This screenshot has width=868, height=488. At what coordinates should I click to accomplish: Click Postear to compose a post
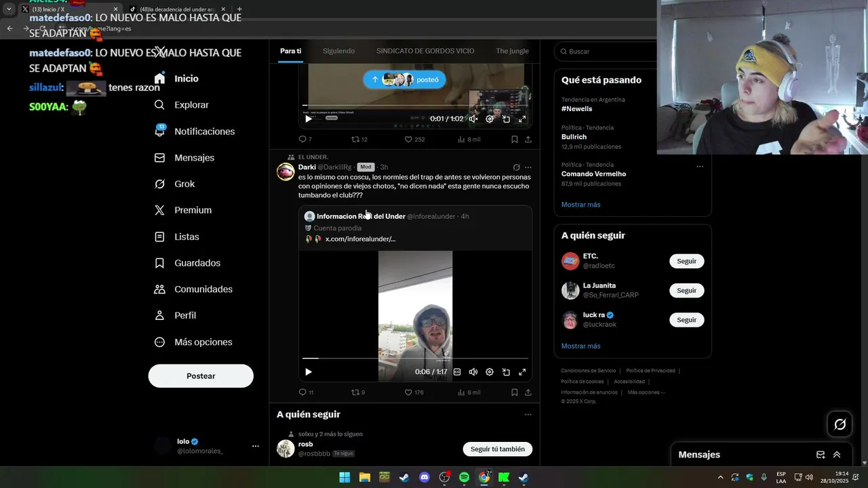point(201,376)
